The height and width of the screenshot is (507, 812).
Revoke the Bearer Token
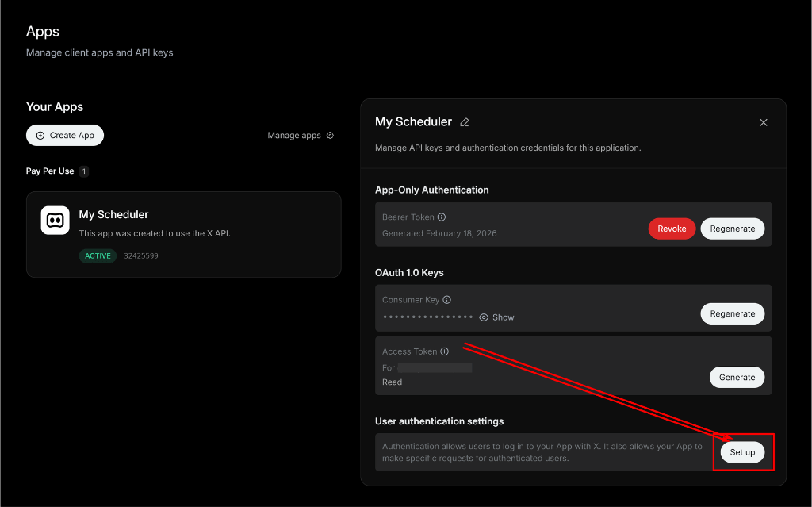click(x=672, y=228)
